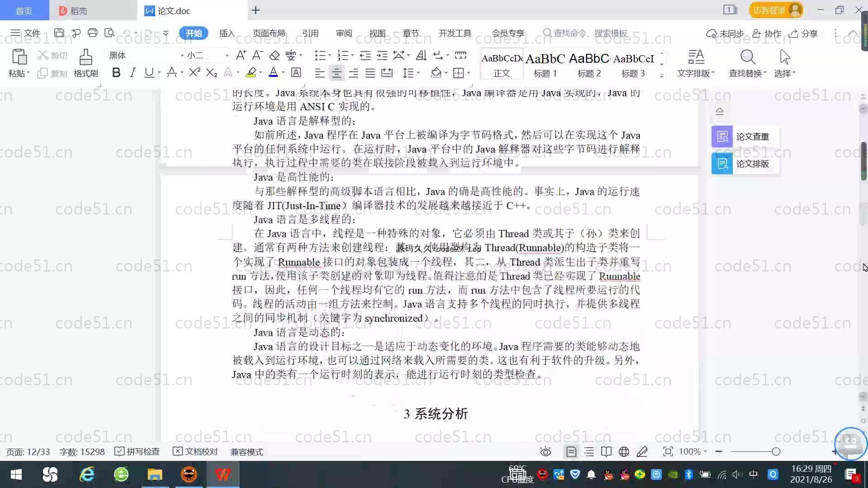
Task: Clear formatting with the eraser icon
Action: tap(274, 55)
